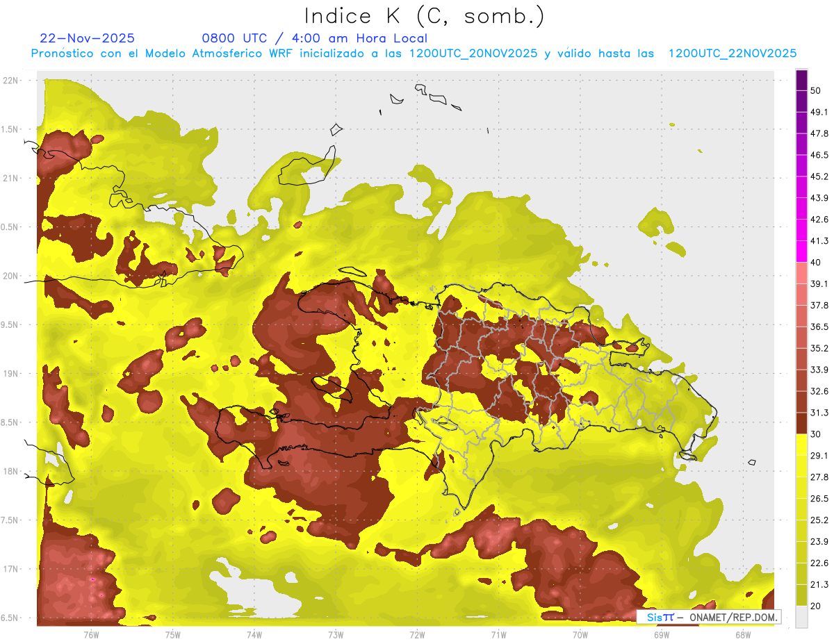The width and height of the screenshot is (834, 644).
Task: Click the longitude label "72W"
Action: click(x=417, y=635)
